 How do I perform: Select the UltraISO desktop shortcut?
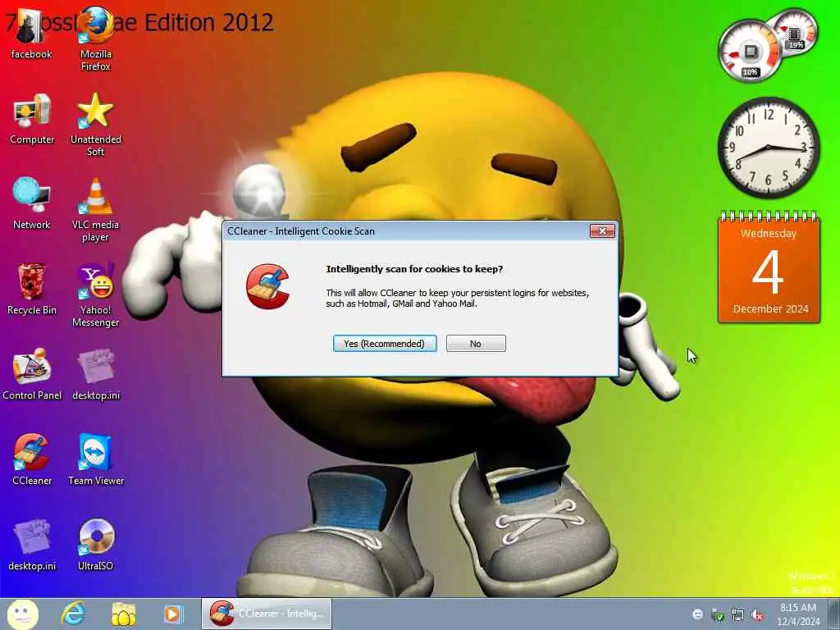[x=96, y=545]
